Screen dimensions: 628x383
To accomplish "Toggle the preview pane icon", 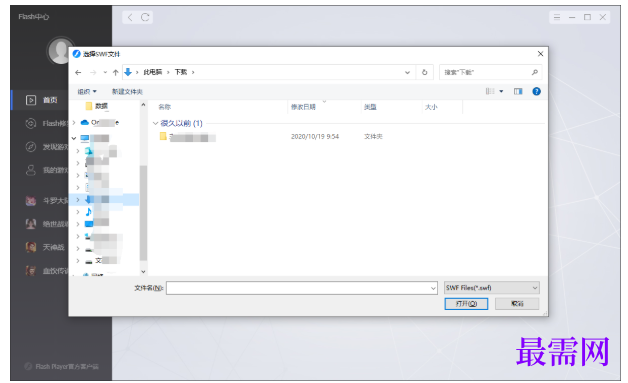I will [x=518, y=91].
